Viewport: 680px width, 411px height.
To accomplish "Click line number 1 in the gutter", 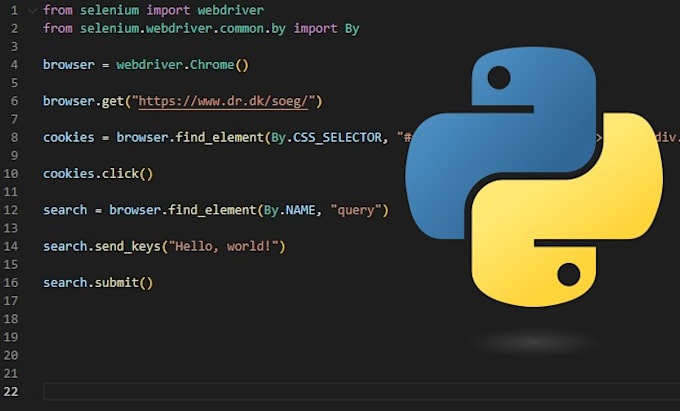I will [14, 10].
